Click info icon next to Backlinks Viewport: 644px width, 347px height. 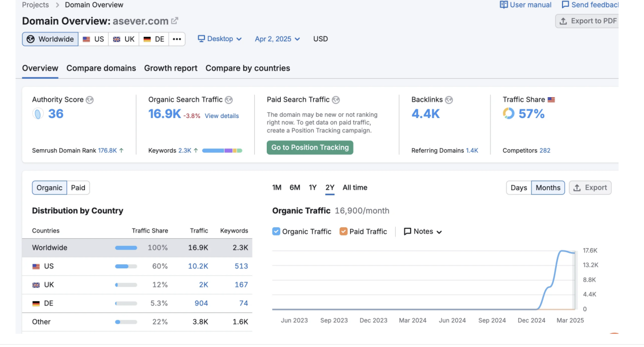449,100
